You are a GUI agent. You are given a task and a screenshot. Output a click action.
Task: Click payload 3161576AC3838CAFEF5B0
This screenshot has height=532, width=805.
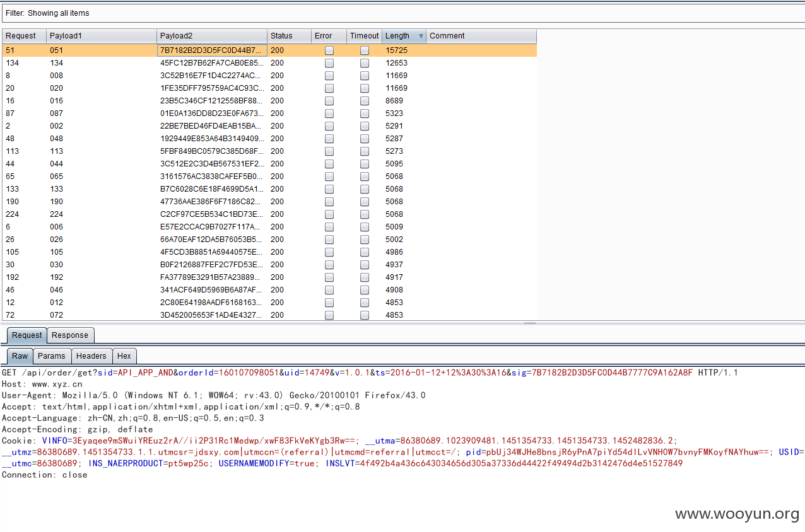coord(212,176)
